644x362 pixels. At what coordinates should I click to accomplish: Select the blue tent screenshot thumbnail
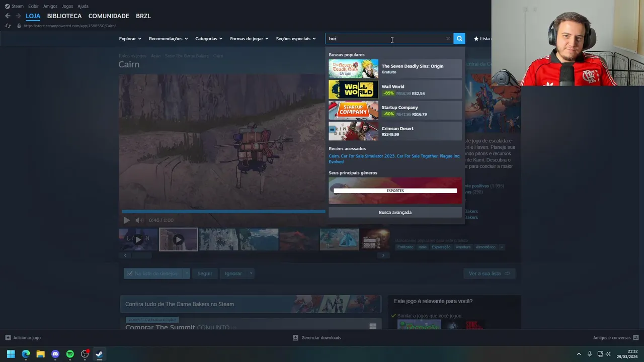[339, 239]
